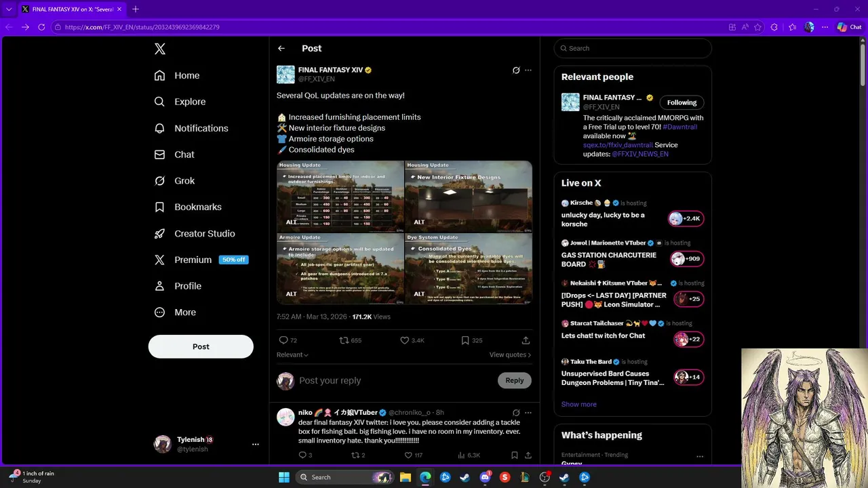Viewport: 868px width, 488px height.
Task: Join Lets chat tw itch space
Action: [x=688, y=339]
